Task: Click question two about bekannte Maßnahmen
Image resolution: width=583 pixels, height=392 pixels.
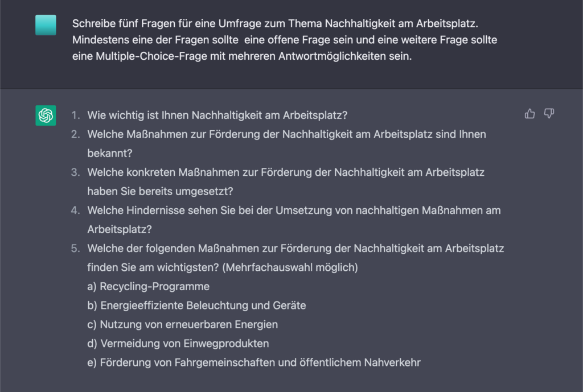Action: [287, 143]
